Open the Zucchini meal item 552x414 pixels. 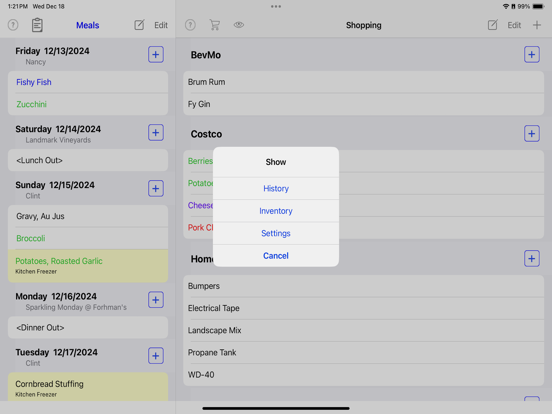click(88, 104)
